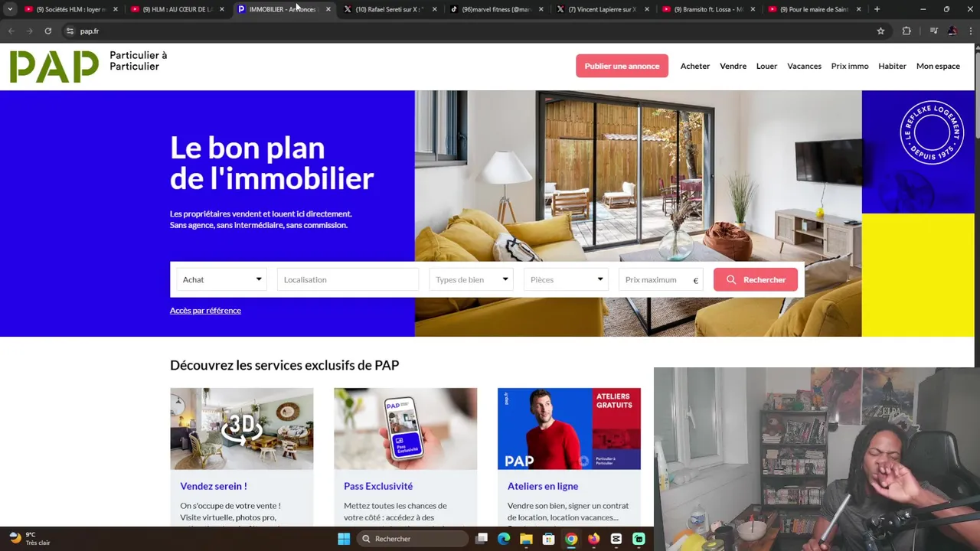The width and height of the screenshot is (980, 551).
Task: Switch to Pour le maire de Saint tab
Action: tap(813, 9)
